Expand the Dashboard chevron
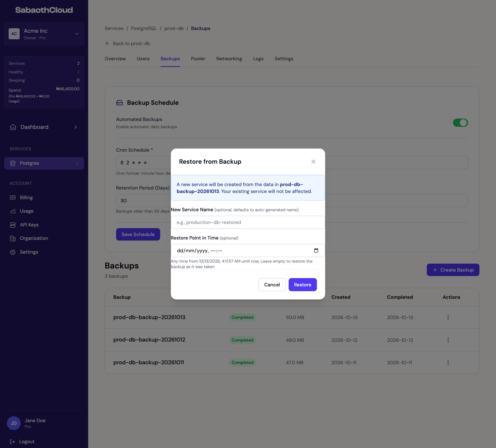This screenshot has width=496, height=448. [76, 127]
